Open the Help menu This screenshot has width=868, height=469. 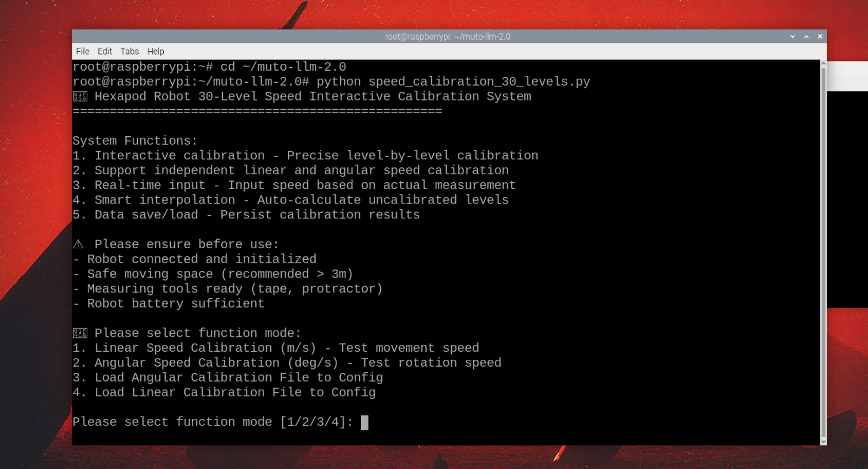pos(155,51)
